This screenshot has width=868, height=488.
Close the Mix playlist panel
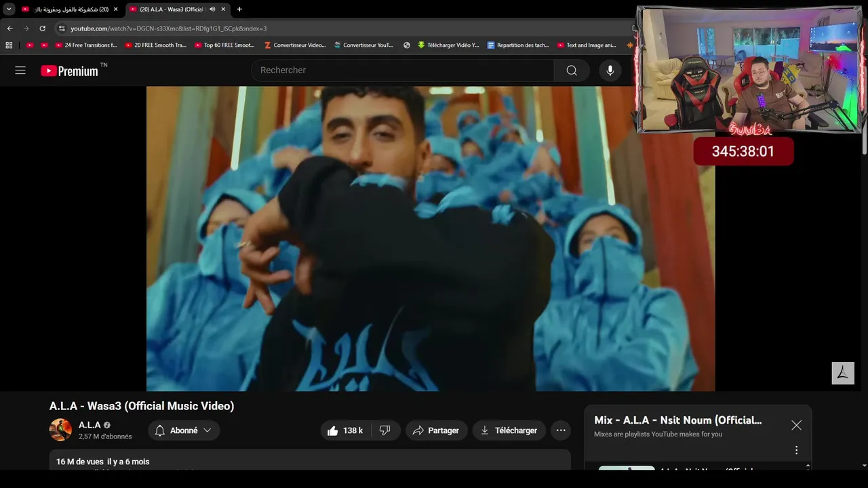(x=796, y=425)
